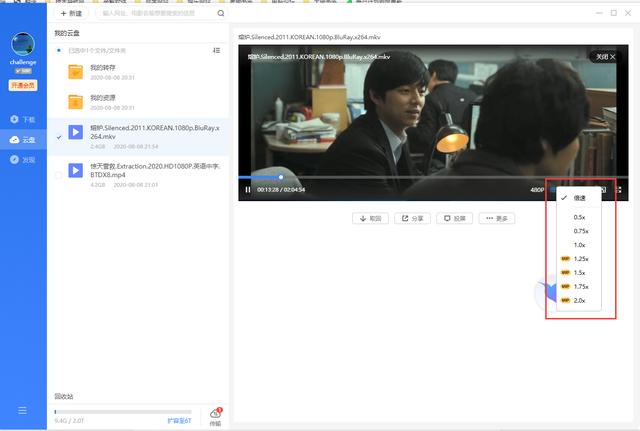Toggle the select-all files checkbox
The height and width of the screenshot is (431, 640).
[x=58, y=49]
